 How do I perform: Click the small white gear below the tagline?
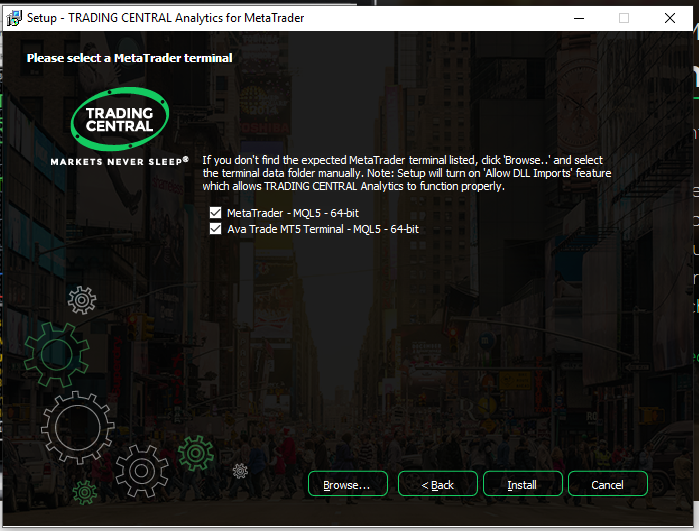pos(81,298)
